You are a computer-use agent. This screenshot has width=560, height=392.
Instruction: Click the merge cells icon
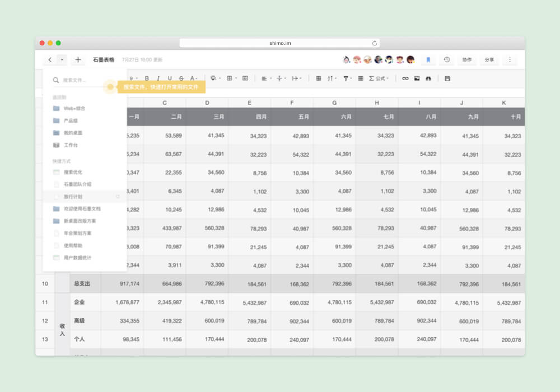245,78
